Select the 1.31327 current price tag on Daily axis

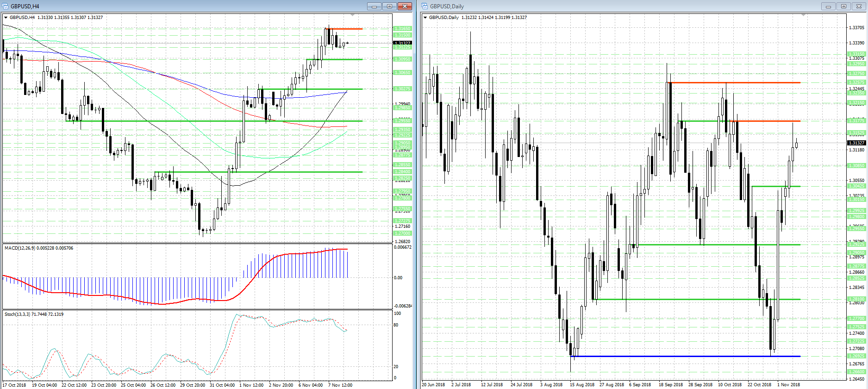[x=856, y=143]
